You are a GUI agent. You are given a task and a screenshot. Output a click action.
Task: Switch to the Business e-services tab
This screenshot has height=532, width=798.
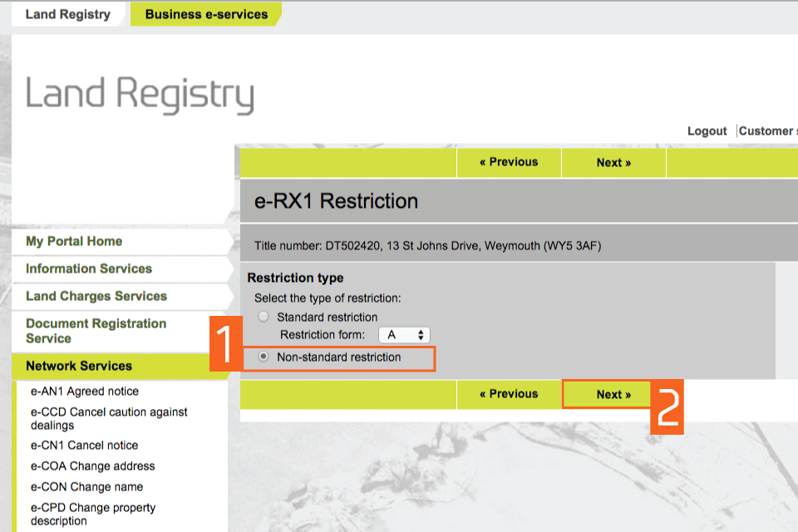pos(206,14)
